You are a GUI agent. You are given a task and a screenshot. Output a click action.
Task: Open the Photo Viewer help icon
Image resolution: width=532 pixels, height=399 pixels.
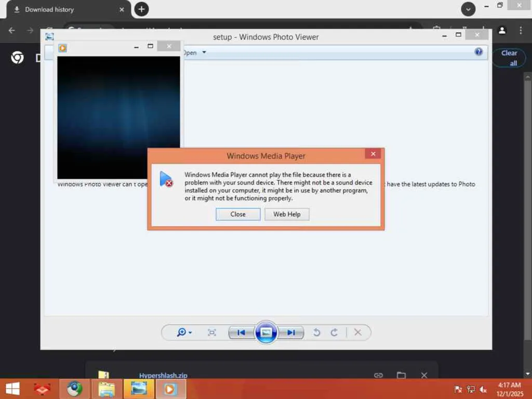coord(478,51)
